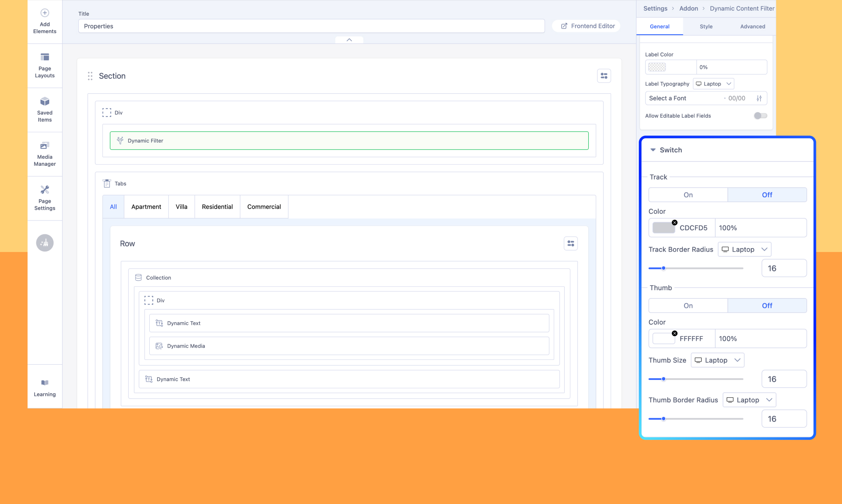Click the Frontend Editor button
The image size is (842, 504).
(587, 26)
